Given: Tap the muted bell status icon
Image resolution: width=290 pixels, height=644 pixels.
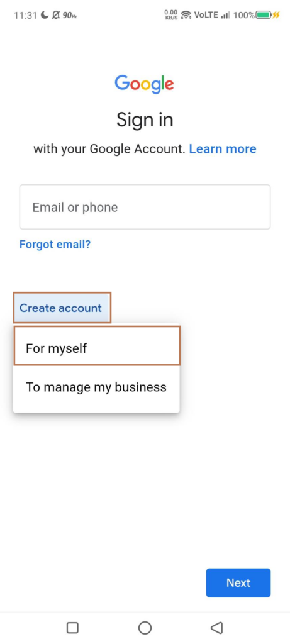Looking at the screenshot, I should click(x=56, y=15).
